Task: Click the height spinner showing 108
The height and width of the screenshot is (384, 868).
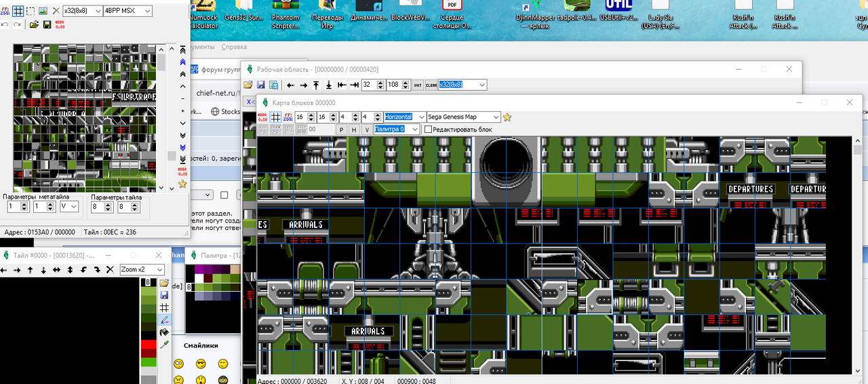Action: (x=397, y=85)
